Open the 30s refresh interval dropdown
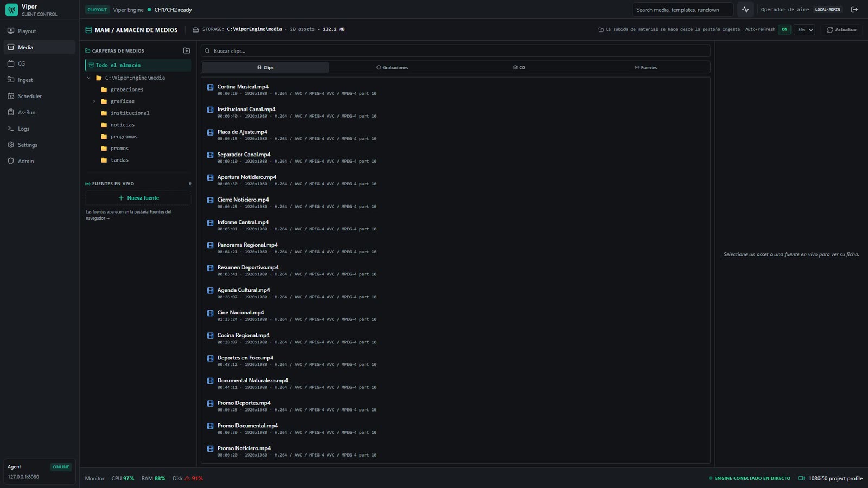 point(805,30)
